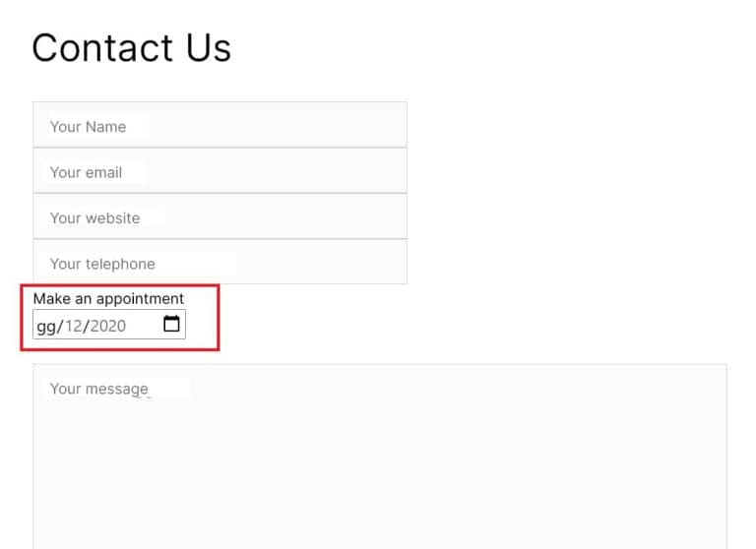This screenshot has height=549, width=756.
Task: Click the word 'appointment' in the label
Action: (x=140, y=299)
